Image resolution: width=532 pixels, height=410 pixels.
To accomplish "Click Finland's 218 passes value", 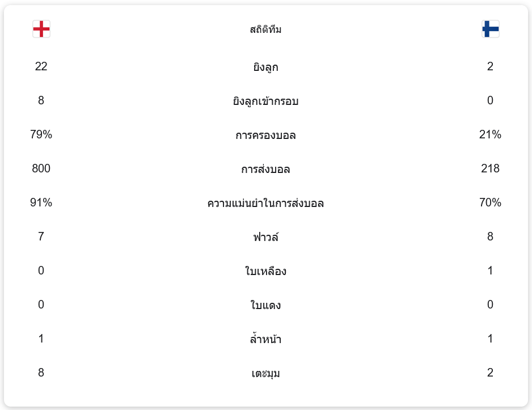I will (490, 168).
